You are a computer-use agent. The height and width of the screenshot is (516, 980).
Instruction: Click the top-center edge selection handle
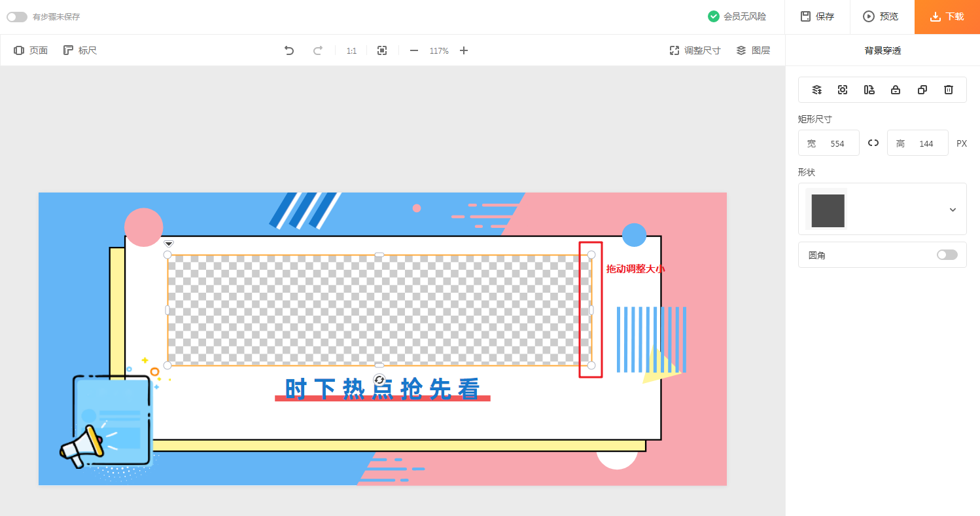379,255
